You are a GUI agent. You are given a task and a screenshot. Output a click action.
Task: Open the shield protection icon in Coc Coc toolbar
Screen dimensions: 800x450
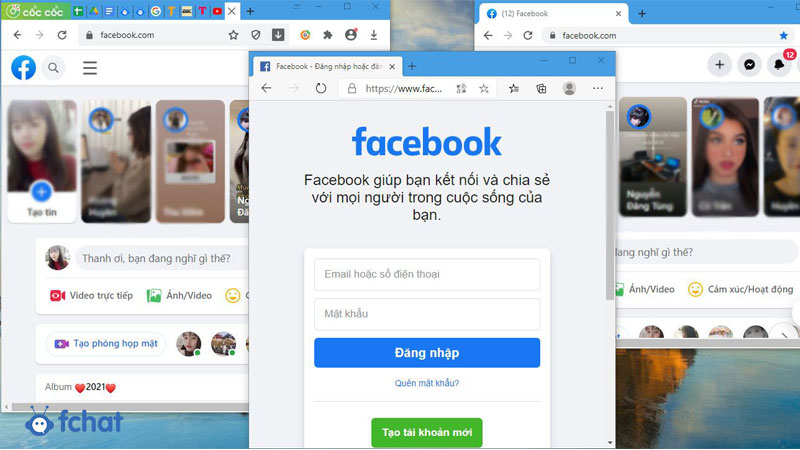256,35
